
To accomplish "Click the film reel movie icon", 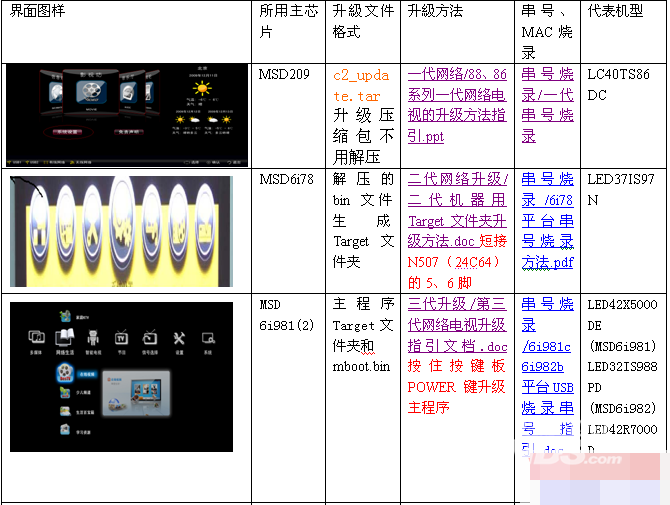I will [91, 90].
